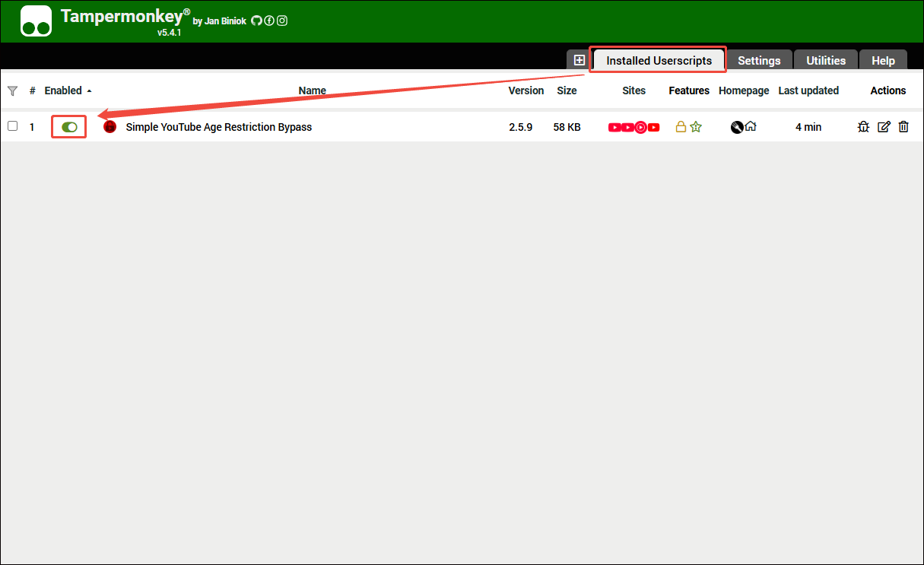Screen dimensions: 924x565
Task: Click the last YouTube site icon
Action: (x=653, y=127)
